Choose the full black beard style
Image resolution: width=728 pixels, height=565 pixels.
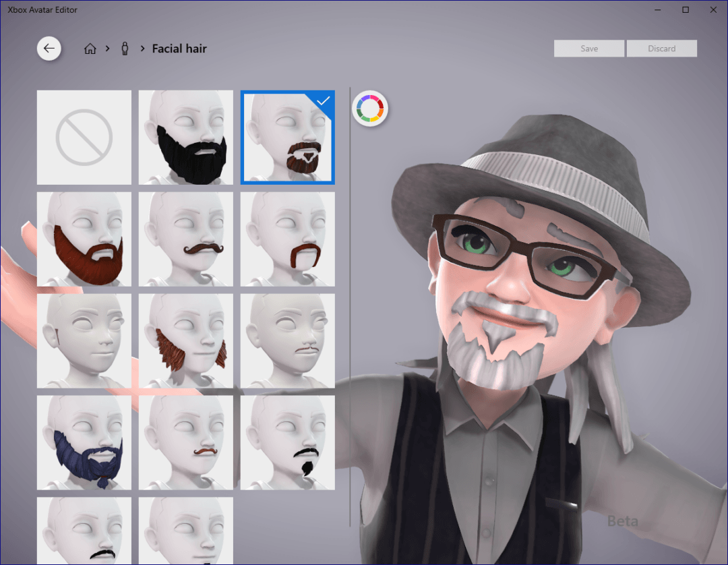[x=185, y=137]
